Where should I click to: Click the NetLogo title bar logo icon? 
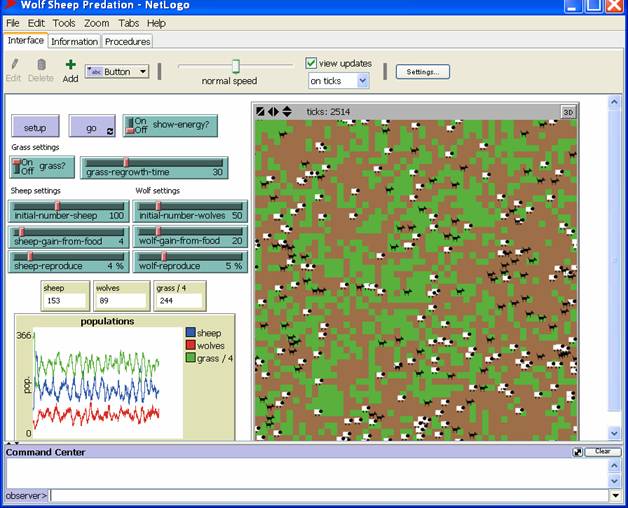[8, 4]
